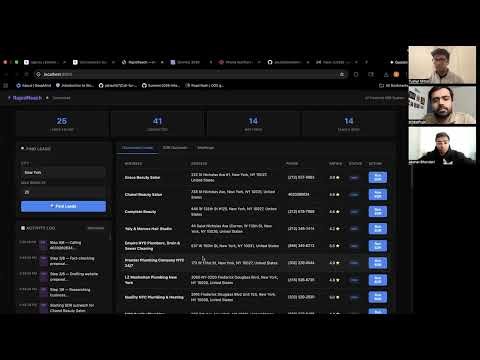Viewport: 480px width, 360px height.
Task: Run SDR for Chanel Beauty Salon
Action: coord(378,194)
